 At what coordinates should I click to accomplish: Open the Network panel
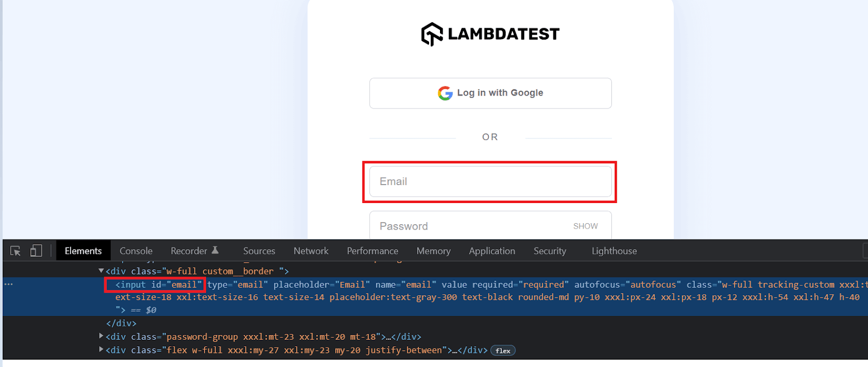tap(310, 250)
